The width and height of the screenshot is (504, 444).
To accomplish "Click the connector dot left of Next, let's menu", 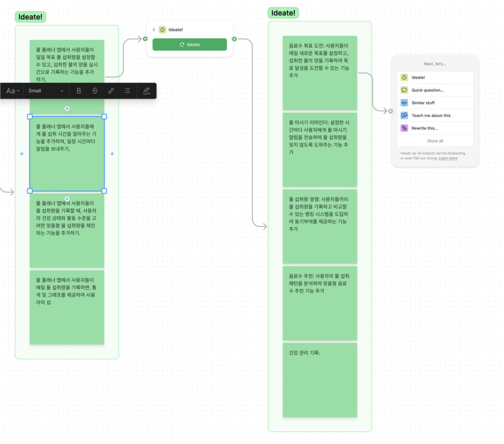I will click(390, 111).
